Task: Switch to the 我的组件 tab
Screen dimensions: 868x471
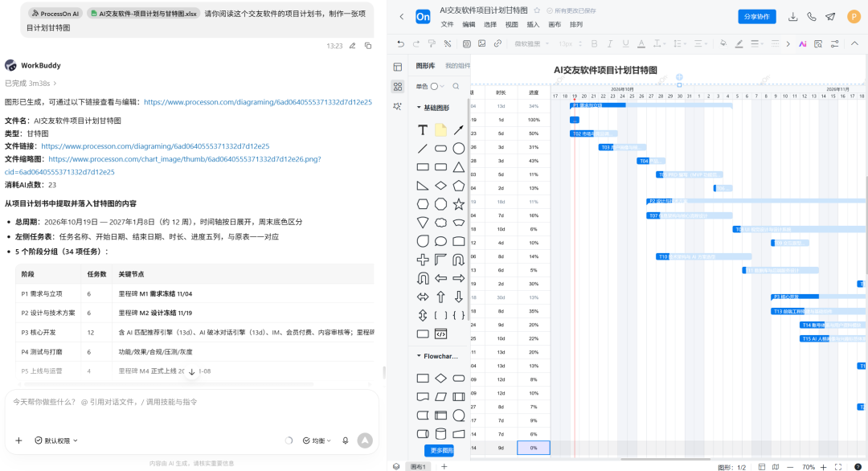Action: [x=458, y=66]
